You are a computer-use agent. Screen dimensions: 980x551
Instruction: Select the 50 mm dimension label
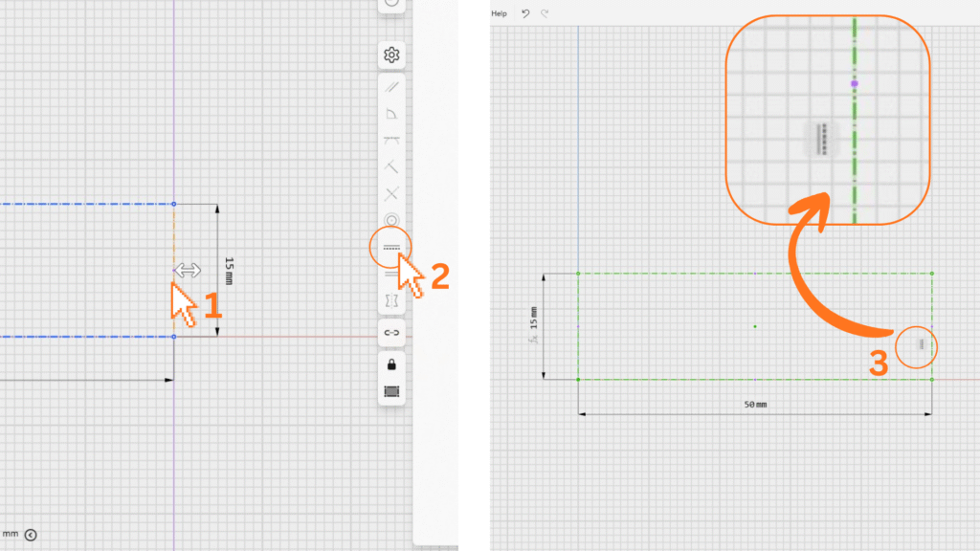pyautogui.click(x=755, y=405)
